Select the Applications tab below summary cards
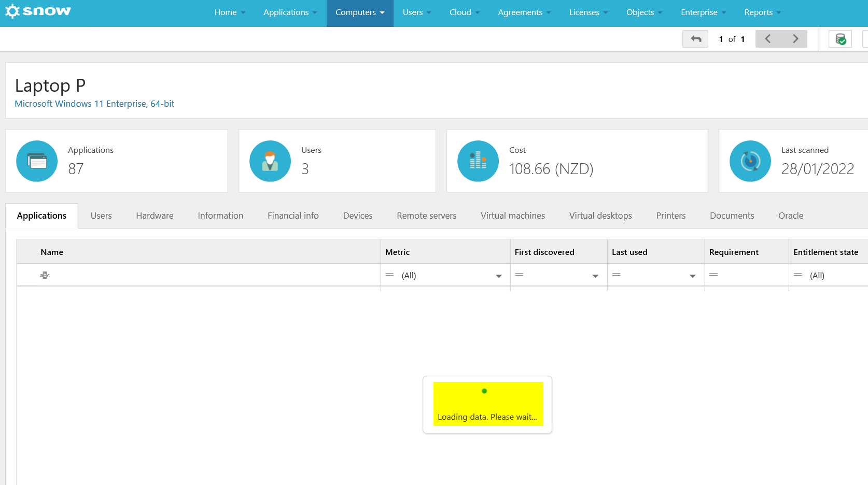The height and width of the screenshot is (485, 868). click(41, 216)
